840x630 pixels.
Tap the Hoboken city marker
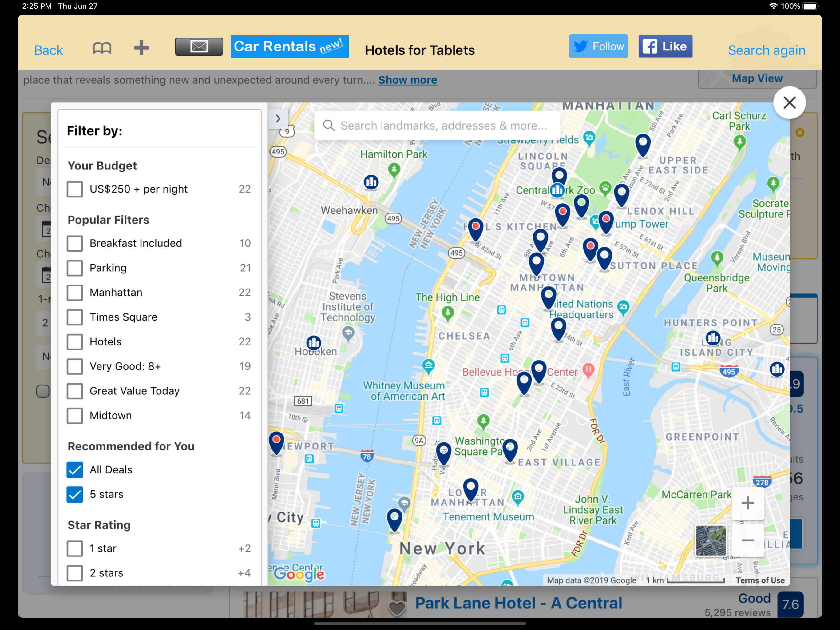point(314,343)
